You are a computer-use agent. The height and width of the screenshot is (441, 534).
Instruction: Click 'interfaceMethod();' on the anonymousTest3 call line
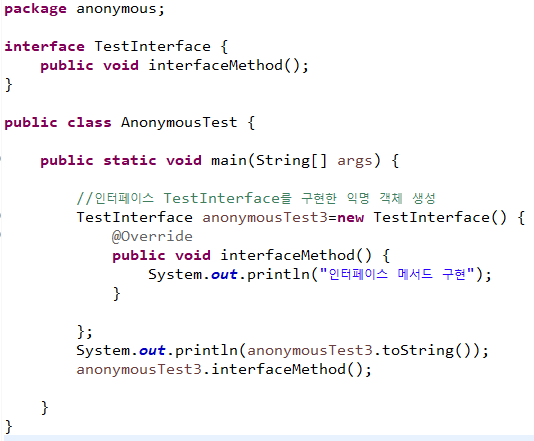(292, 369)
